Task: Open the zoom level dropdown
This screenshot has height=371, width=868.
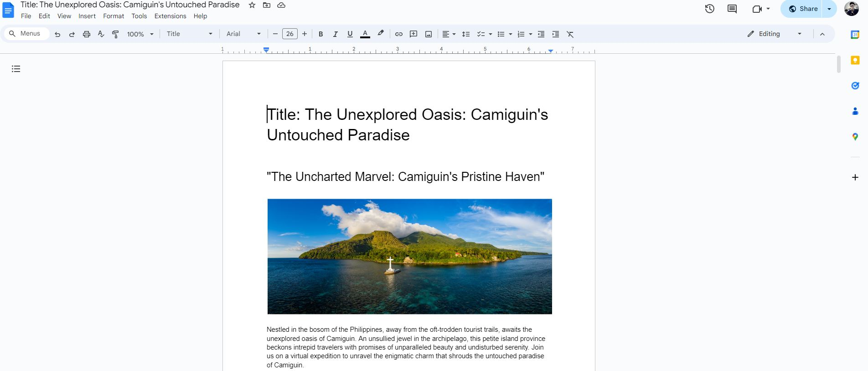Action: coord(140,34)
